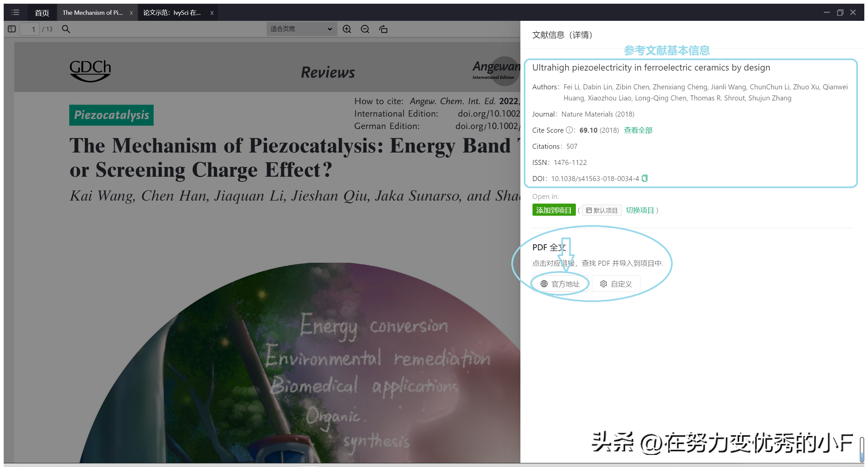The width and height of the screenshot is (868, 467).
Task: Close The Mechanism of Pi... tab
Action: (131, 13)
